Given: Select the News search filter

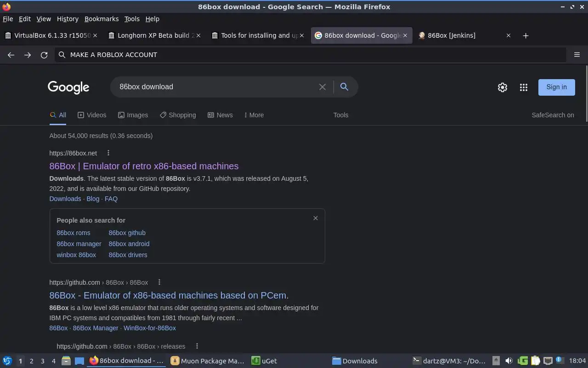Looking at the screenshot, I should [220, 115].
